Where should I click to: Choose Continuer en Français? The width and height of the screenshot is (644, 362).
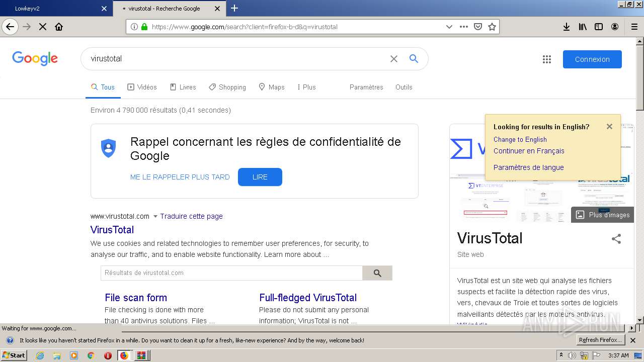tap(529, 151)
